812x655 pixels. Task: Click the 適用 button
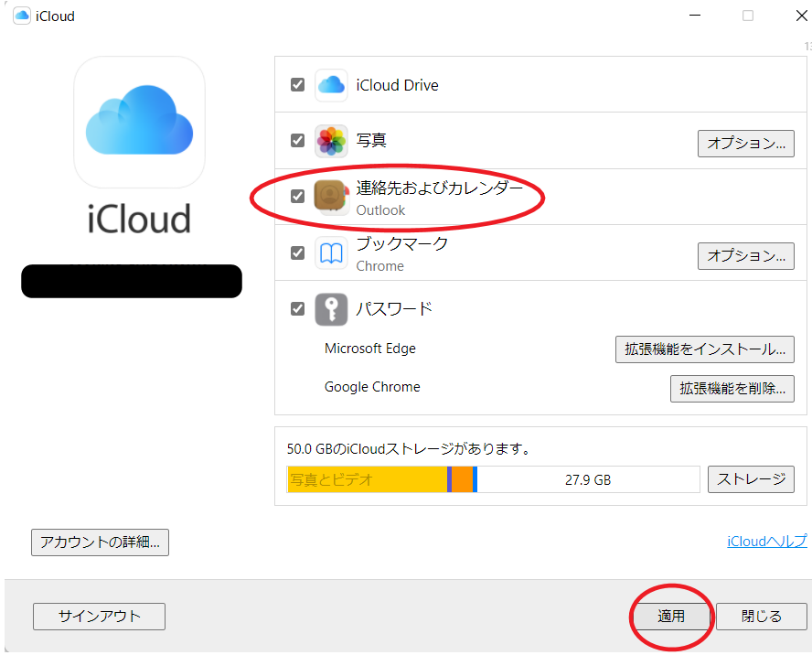[x=672, y=617]
